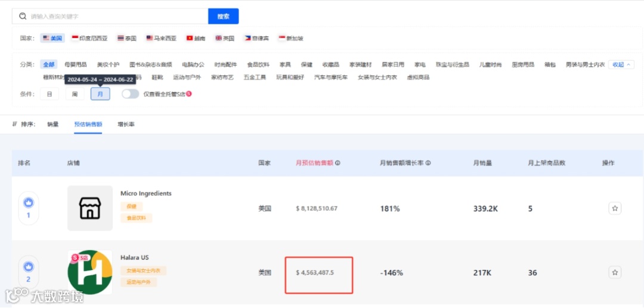Viewport: 644px width, 308px height.
Task: Click the magnifier icon in search box
Action: 23,17
